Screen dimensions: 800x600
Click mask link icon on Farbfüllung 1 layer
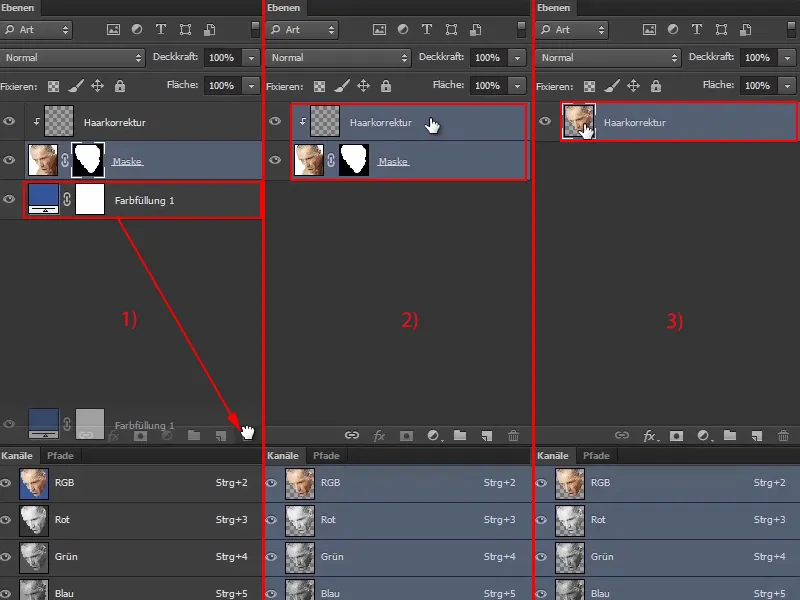67,199
